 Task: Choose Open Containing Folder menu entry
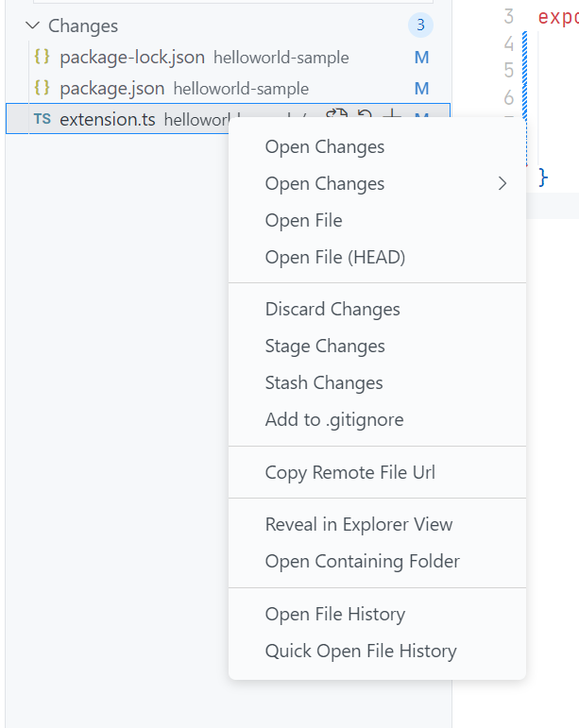377,561
